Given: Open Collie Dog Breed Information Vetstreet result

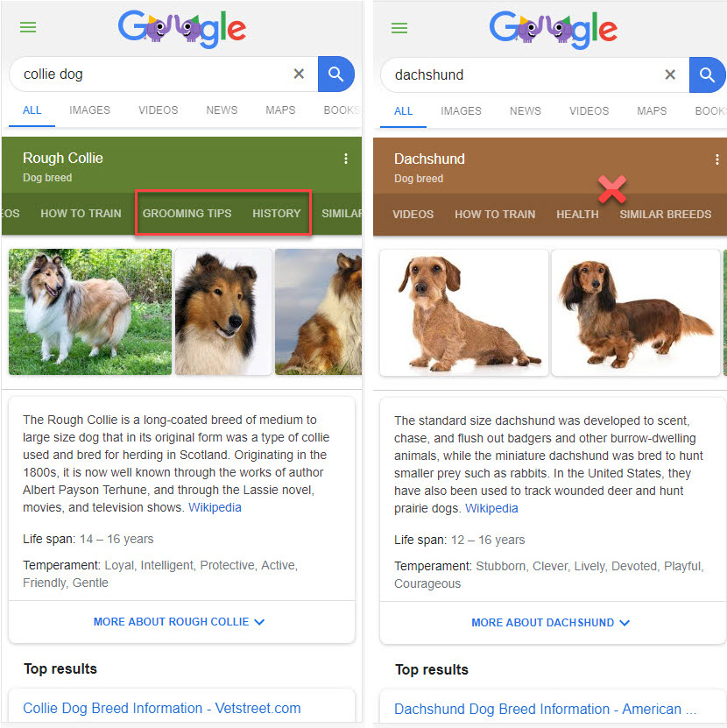Looking at the screenshot, I should pyautogui.click(x=161, y=708).
